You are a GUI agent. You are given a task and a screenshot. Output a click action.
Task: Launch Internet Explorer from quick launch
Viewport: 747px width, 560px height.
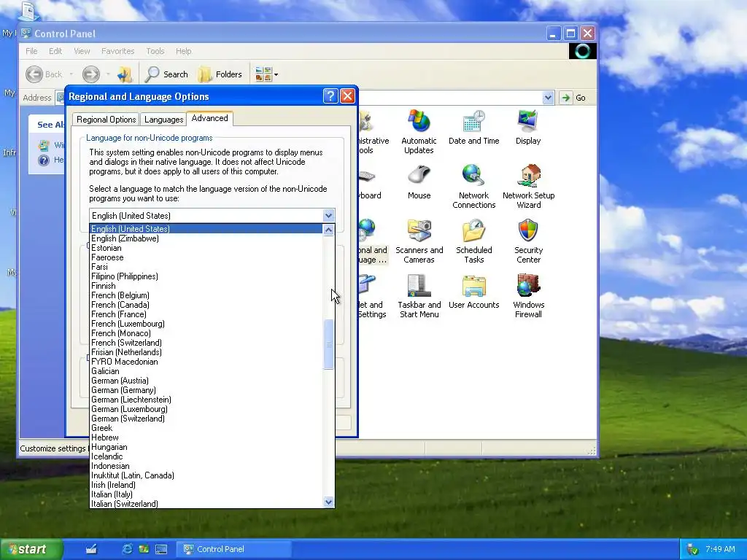127,549
